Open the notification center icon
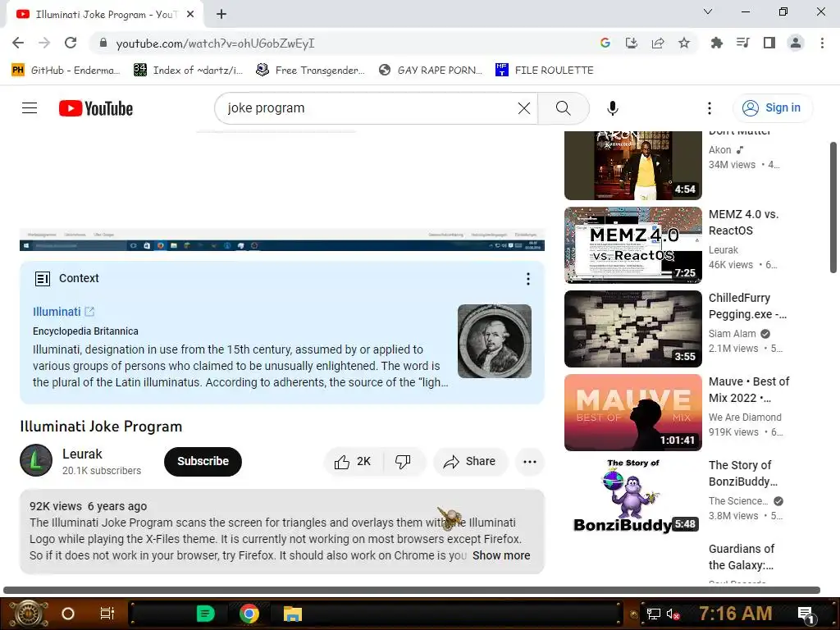840x630 pixels. point(806,615)
